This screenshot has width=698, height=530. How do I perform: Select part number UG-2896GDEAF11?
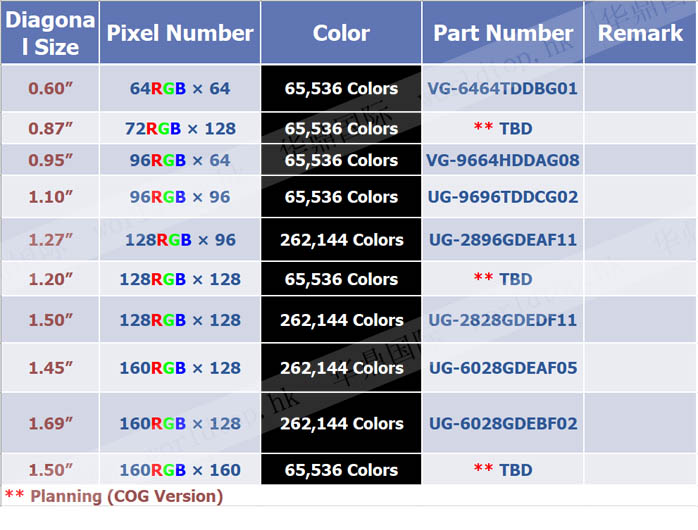pyautogui.click(x=503, y=240)
